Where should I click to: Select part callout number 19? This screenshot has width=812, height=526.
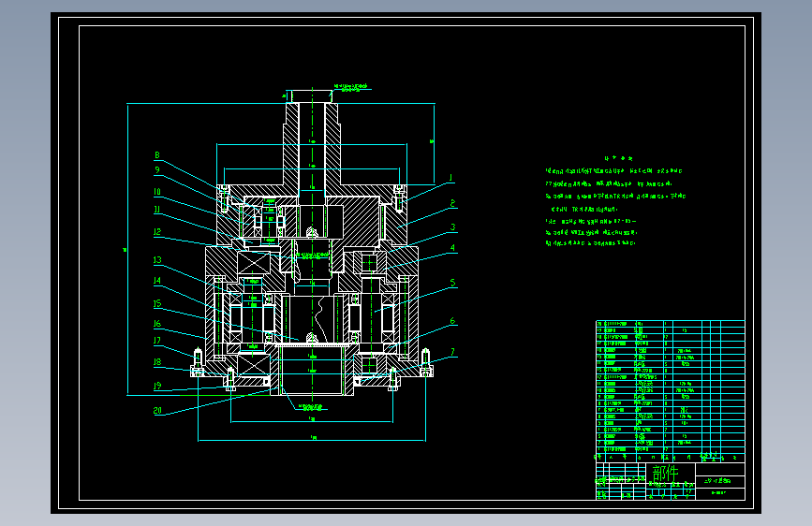click(x=157, y=386)
